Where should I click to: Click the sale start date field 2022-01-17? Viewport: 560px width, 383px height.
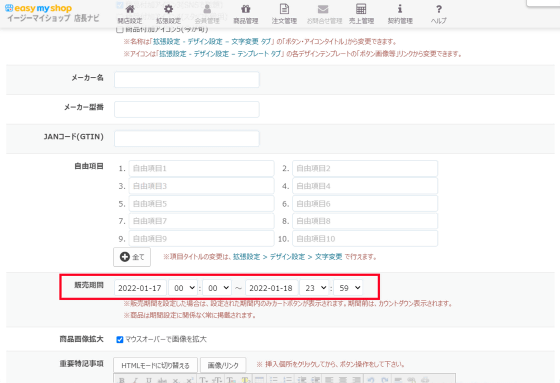click(x=140, y=288)
